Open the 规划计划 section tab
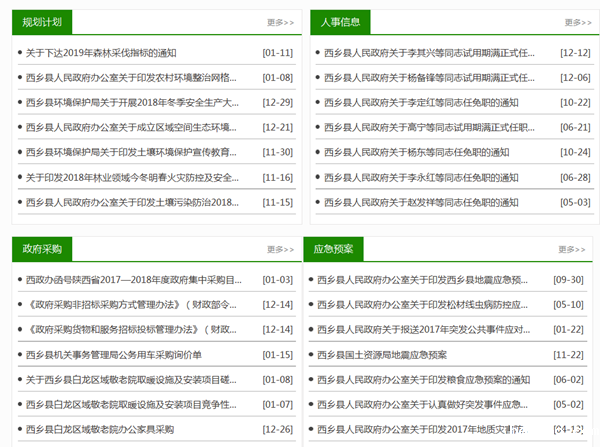 (x=41, y=21)
